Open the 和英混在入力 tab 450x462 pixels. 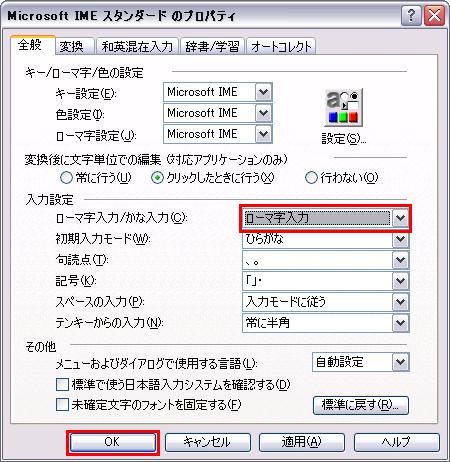coord(137,46)
